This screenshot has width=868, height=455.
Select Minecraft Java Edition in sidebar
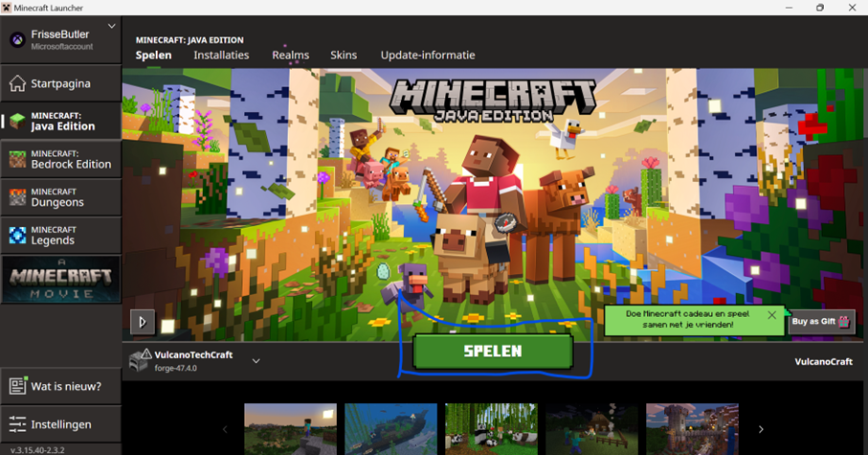[61, 121]
